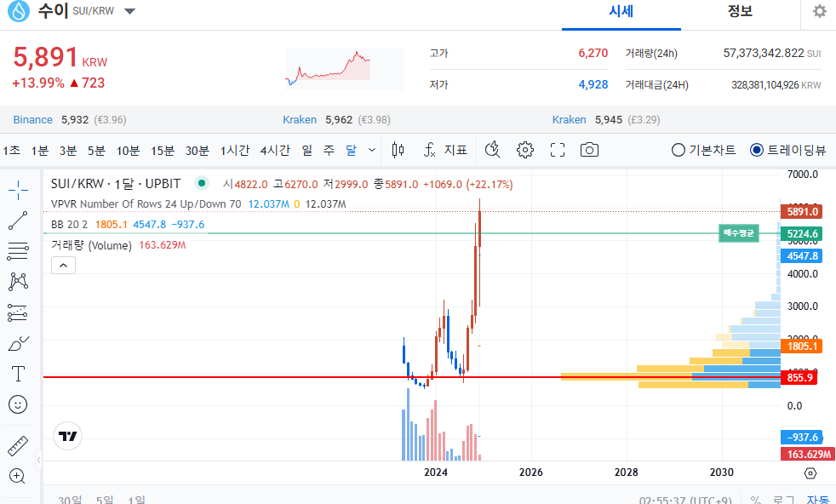The image size is (836, 504).
Task: Select the pattern drawing tool
Action: tap(18, 282)
